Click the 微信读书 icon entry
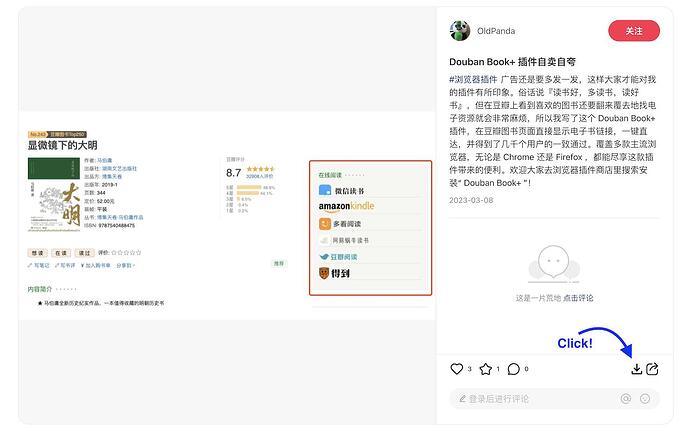The height and width of the screenshot is (431, 690). coord(341,191)
